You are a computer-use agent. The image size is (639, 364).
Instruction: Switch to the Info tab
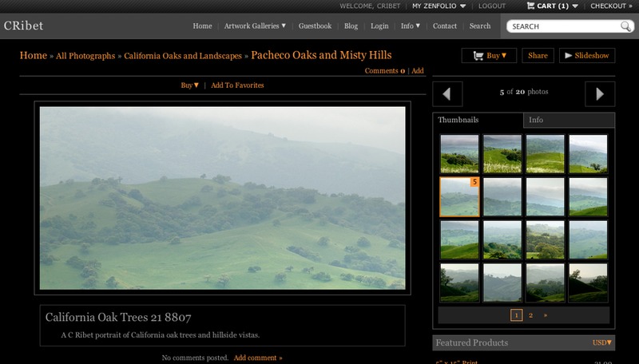[x=569, y=120]
